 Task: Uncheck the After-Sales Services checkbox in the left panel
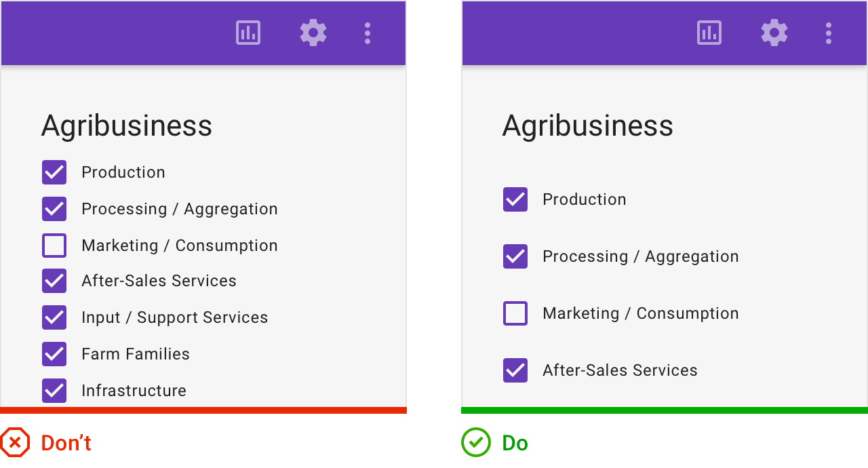click(x=54, y=281)
